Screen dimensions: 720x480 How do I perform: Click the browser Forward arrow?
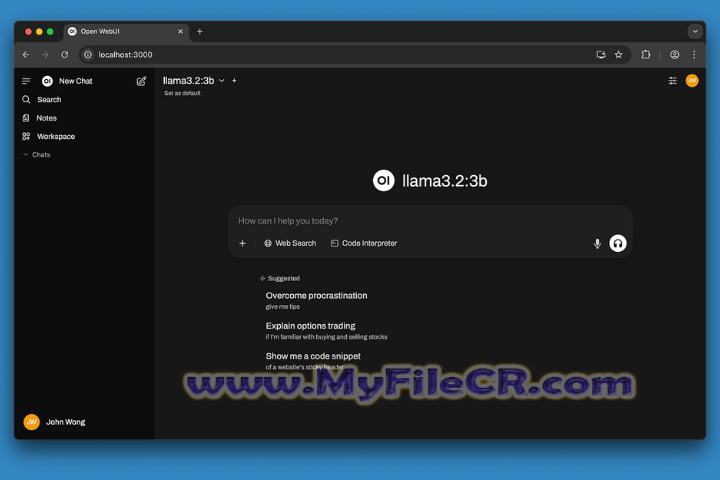pos(45,55)
